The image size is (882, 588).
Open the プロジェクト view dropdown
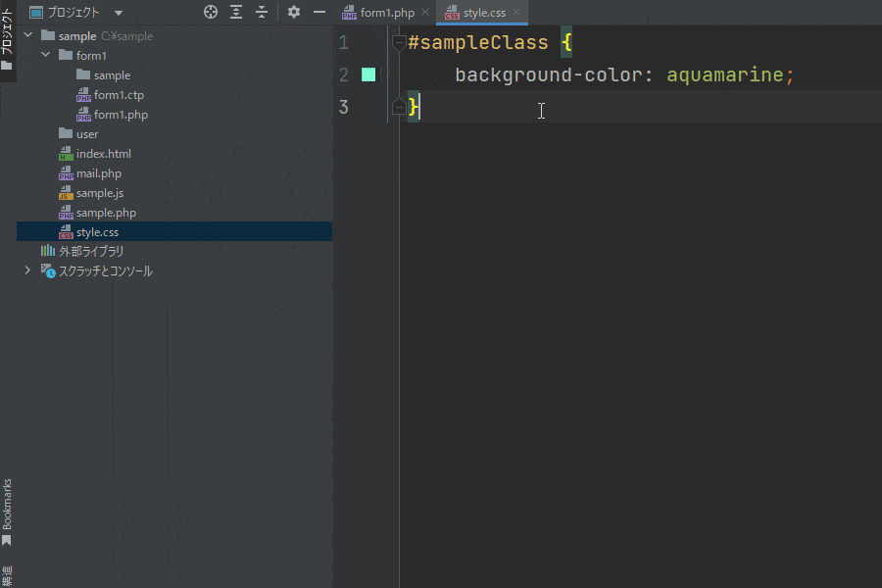point(119,13)
